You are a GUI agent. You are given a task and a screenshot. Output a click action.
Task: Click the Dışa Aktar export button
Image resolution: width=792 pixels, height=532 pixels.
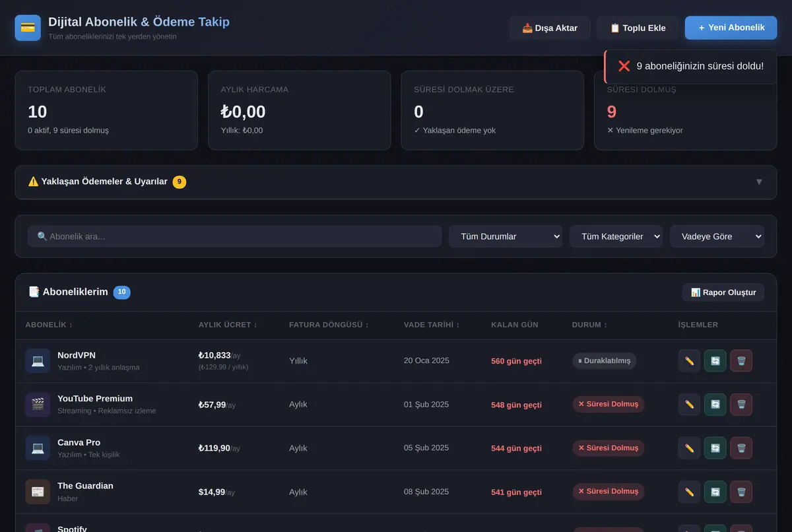pyautogui.click(x=550, y=28)
